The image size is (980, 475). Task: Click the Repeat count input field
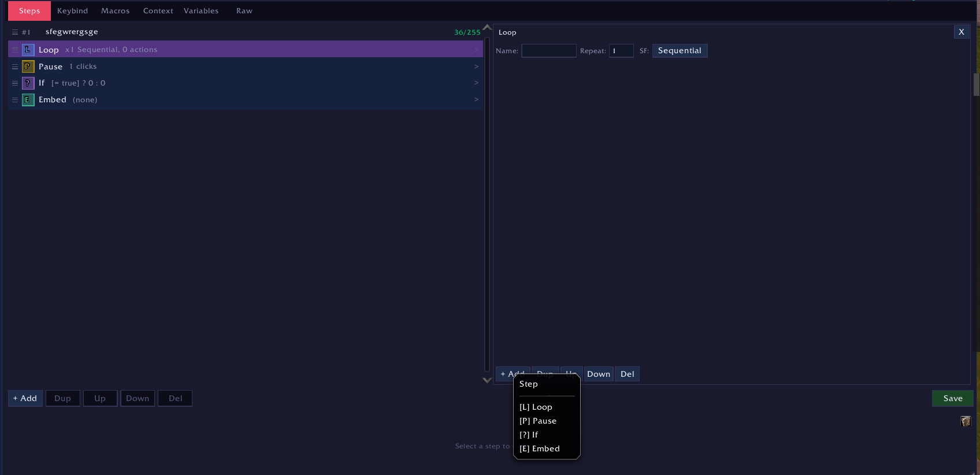[x=621, y=51]
